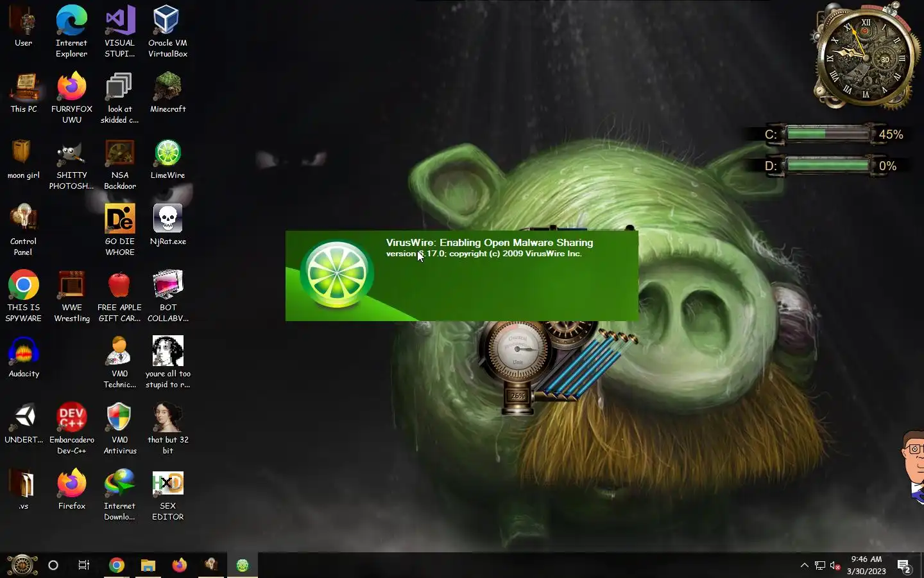
Task: Click the C: drive usage bar gadget
Action: (x=828, y=134)
